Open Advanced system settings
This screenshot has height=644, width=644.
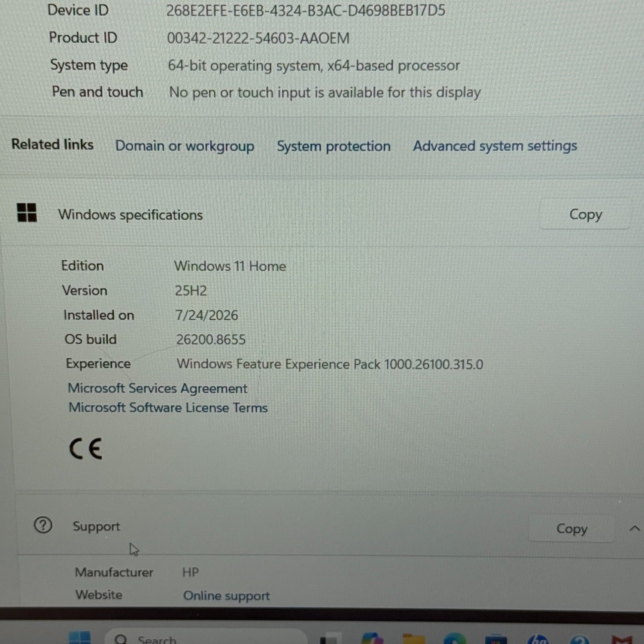[x=495, y=146]
